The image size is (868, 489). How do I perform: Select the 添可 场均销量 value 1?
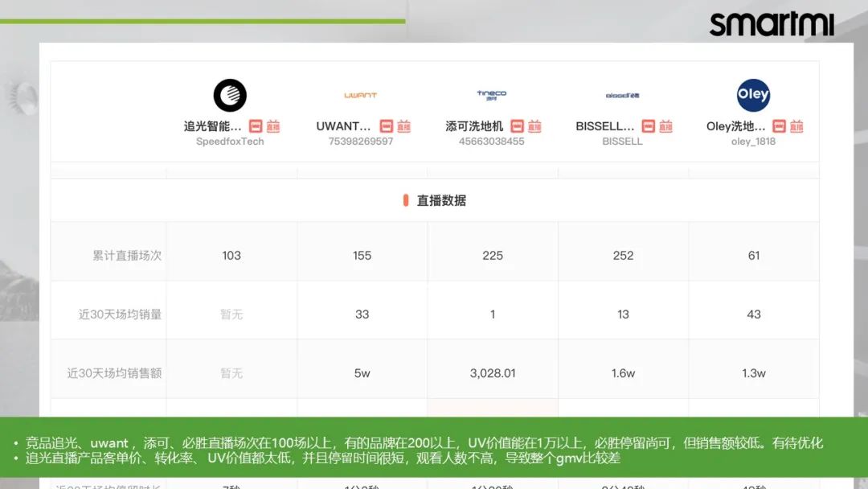(493, 314)
